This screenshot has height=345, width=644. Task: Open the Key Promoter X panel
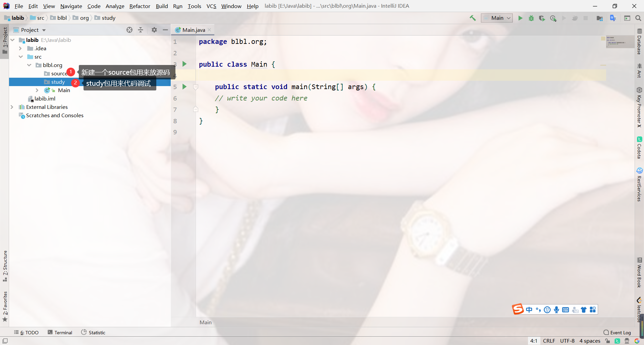[639, 107]
